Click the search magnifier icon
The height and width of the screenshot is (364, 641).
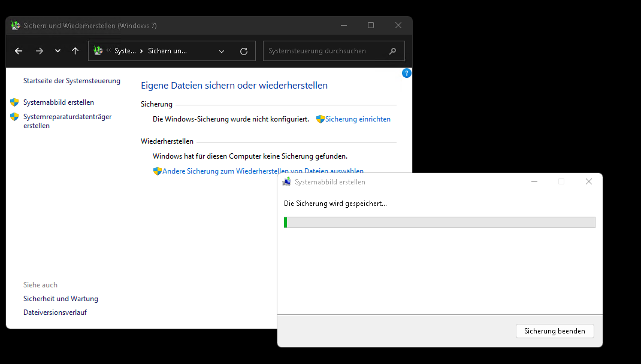(393, 51)
